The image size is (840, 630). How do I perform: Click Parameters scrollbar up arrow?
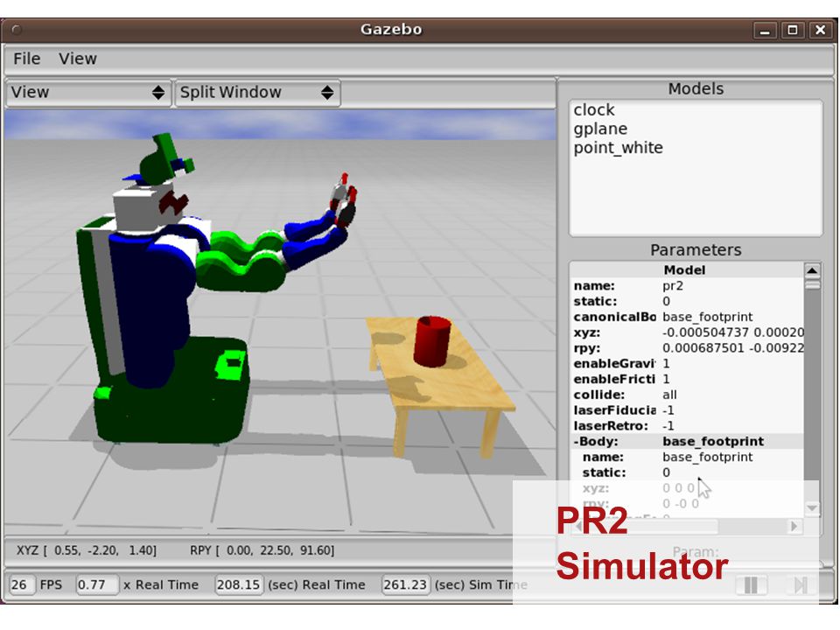point(812,270)
